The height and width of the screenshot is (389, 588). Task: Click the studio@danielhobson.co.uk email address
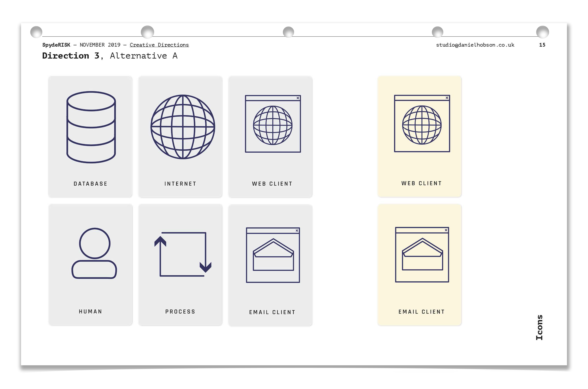[x=475, y=45]
